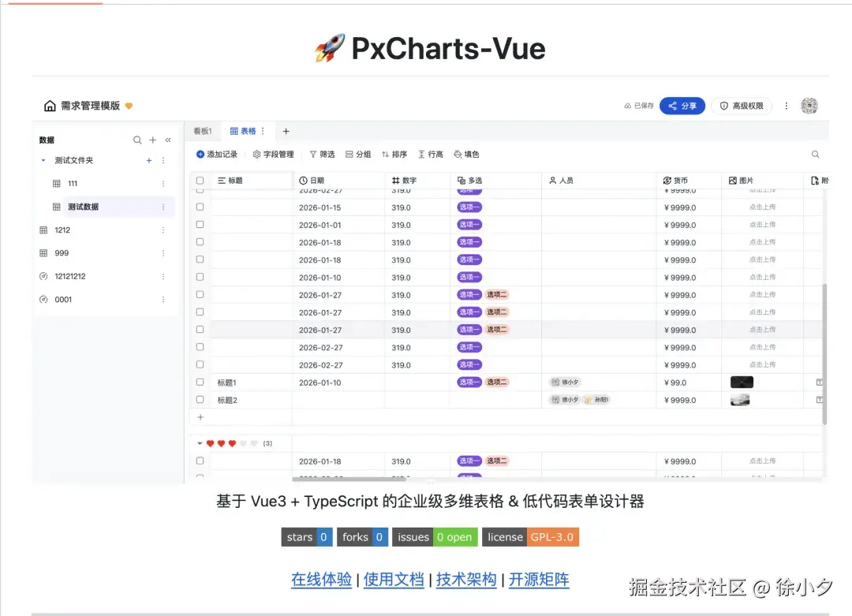
Task: Open the 填色 fill color tool
Action: pyautogui.click(x=466, y=155)
